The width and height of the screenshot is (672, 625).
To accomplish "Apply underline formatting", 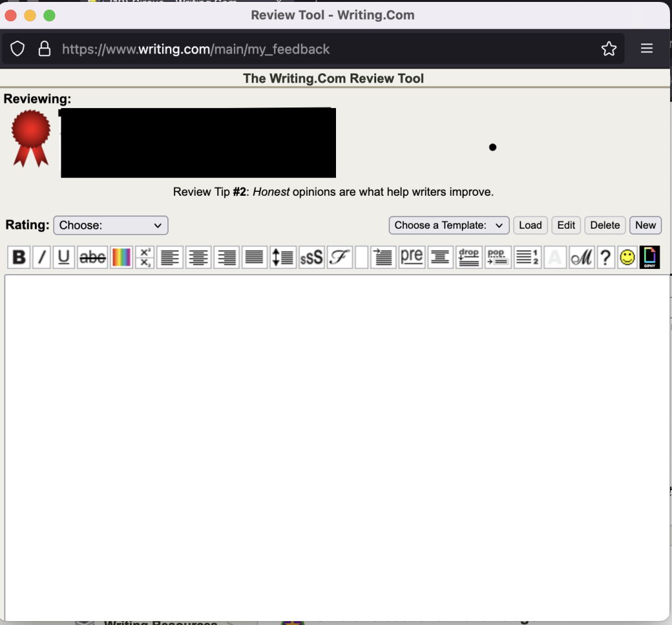I will point(64,257).
